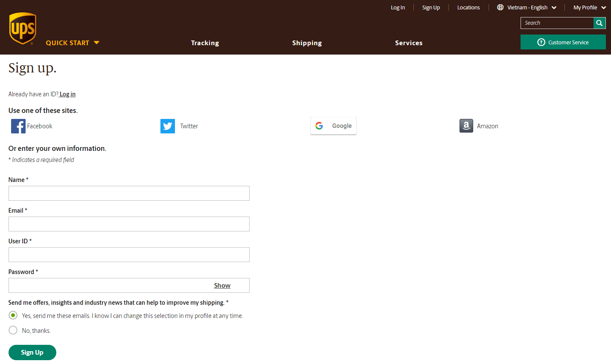The height and width of the screenshot is (364, 611).
Task: Click the Amazon sign-up icon
Action: pos(466,126)
